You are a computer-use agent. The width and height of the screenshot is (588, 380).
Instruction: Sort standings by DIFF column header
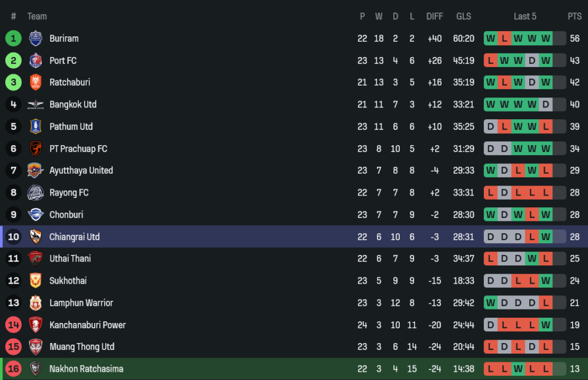click(x=435, y=16)
